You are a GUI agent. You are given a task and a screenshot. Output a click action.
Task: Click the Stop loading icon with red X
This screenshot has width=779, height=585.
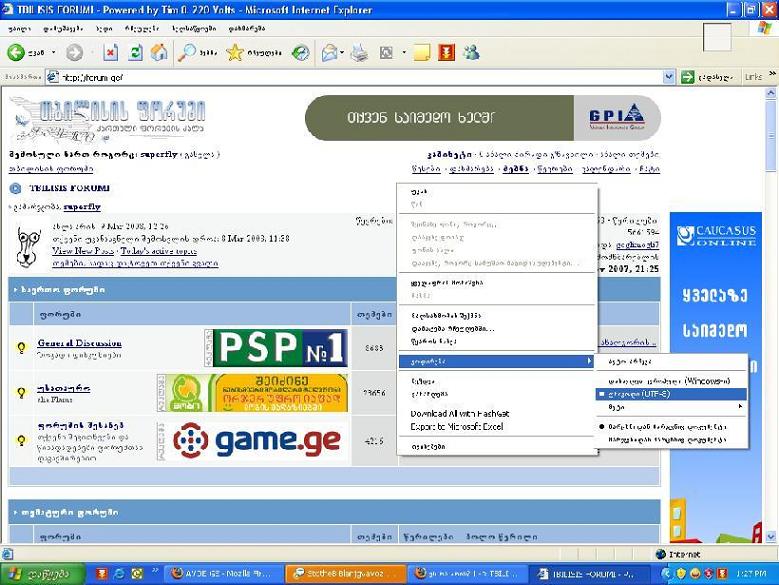coord(110,52)
